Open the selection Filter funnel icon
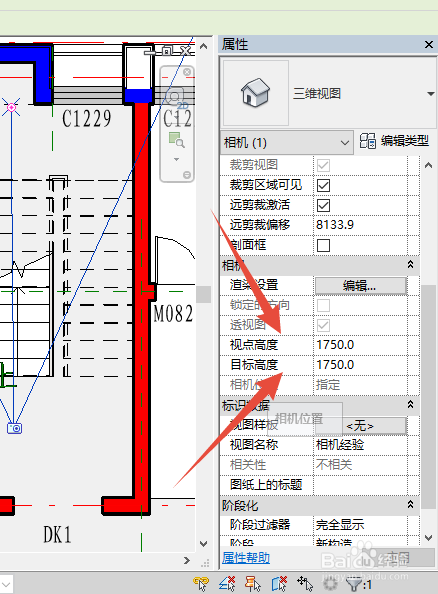438x594 pixels. 355,584
